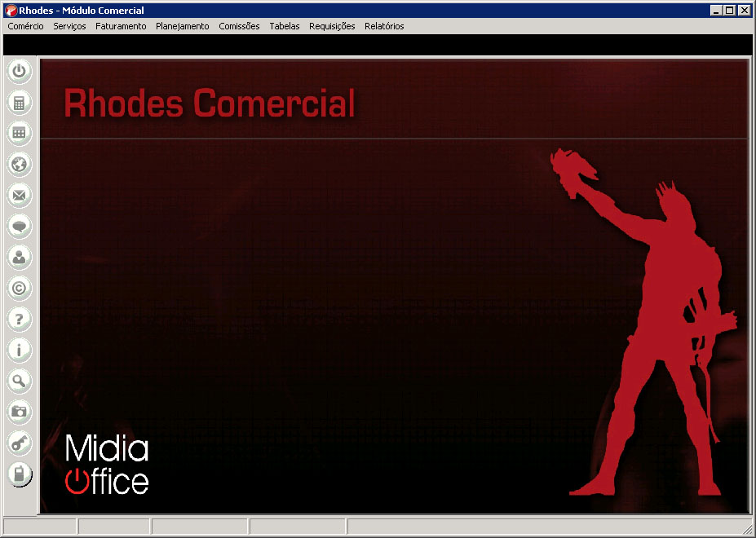756x538 pixels.
Task: Open the Tabelas menu
Action: 285,26
